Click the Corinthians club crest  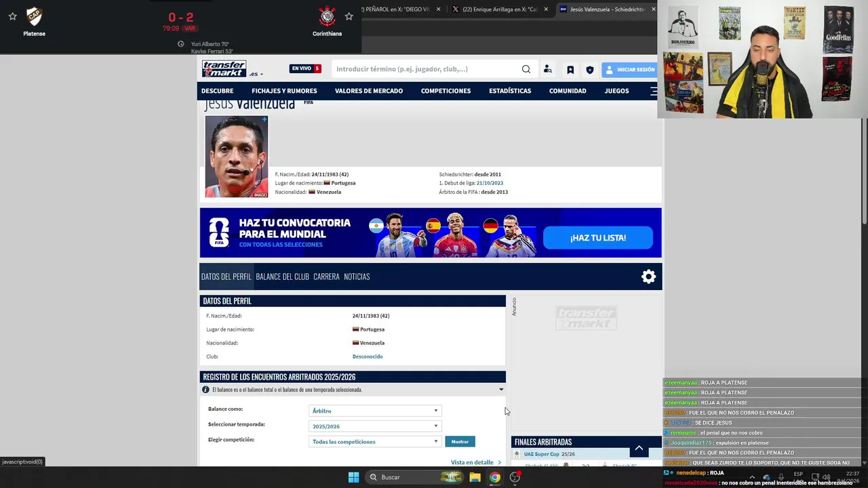point(328,16)
